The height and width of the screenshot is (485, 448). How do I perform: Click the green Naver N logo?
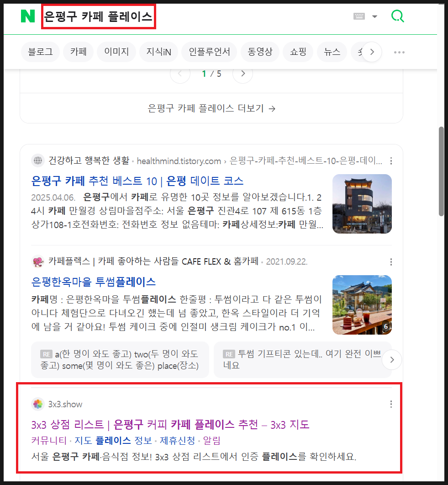click(x=28, y=16)
